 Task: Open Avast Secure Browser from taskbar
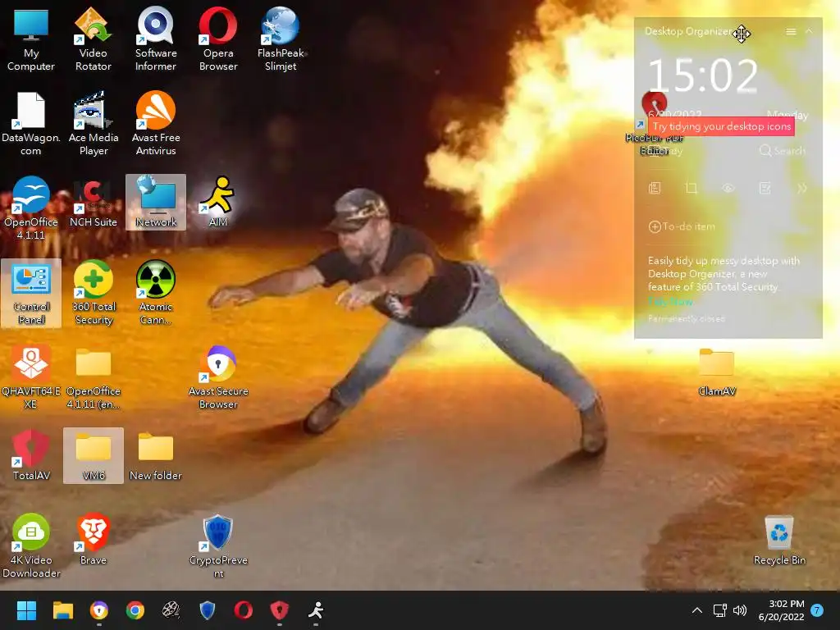click(99, 610)
